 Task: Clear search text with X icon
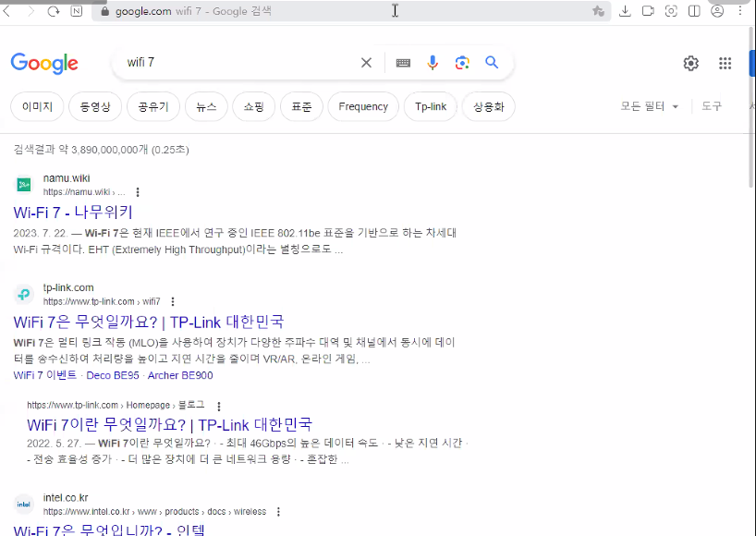coord(366,63)
